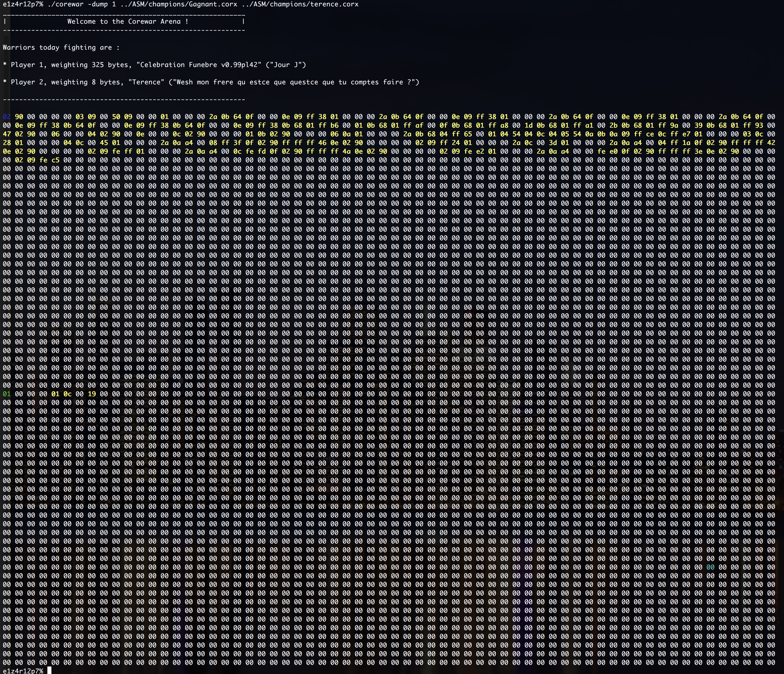The height and width of the screenshot is (674, 784).
Task: Click the yellow 0c byte in Player 2 code
Action: pyautogui.click(x=67, y=394)
